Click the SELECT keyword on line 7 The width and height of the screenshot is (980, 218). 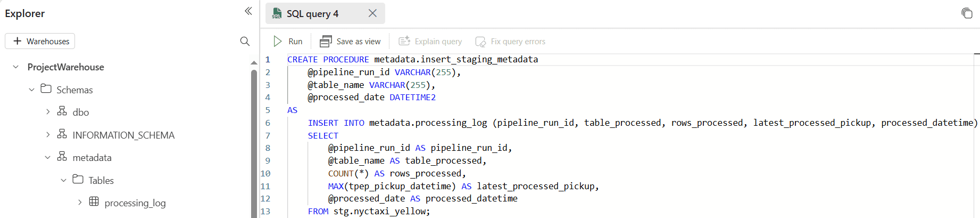click(x=323, y=136)
